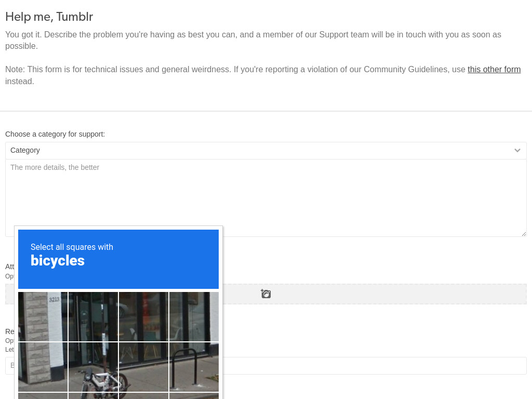The image size is (532, 399).
Task: Grab the textarea resize handle
Action: [524, 234]
